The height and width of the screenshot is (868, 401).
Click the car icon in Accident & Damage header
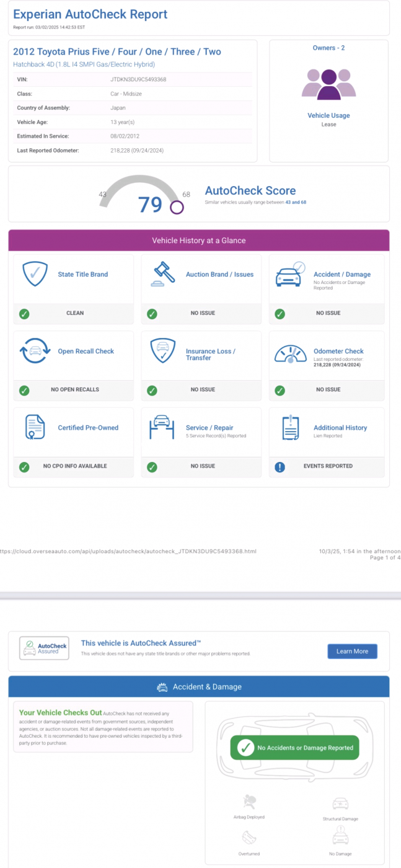pyautogui.click(x=162, y=687)
